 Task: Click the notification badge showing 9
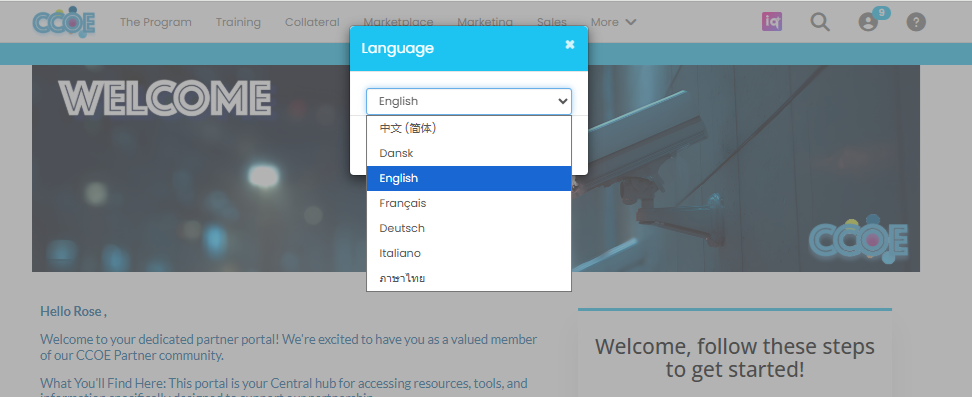click(x=881, y=12)
